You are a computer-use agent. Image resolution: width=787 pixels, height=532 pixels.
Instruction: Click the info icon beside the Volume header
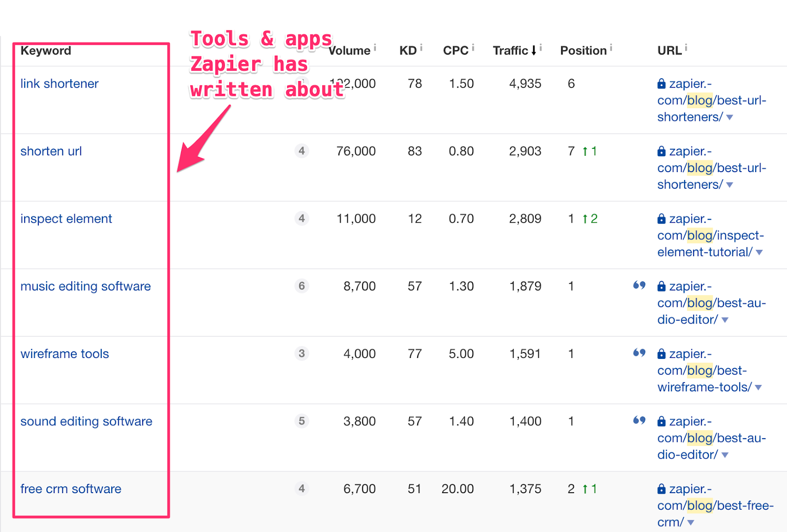point(375,48)
